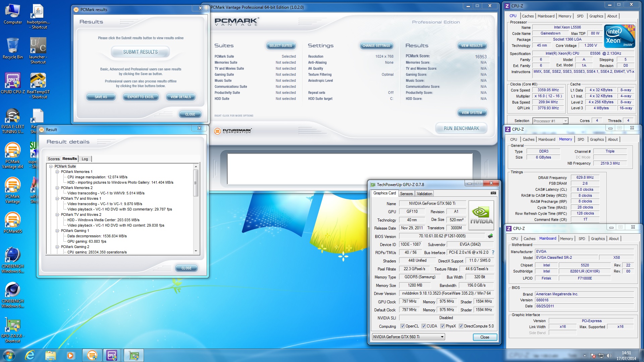Image resolution: width=644 pixels, height=362 pixels.
Task: Open the Recycle Bin desktop icon
Action: coord(12,49)
